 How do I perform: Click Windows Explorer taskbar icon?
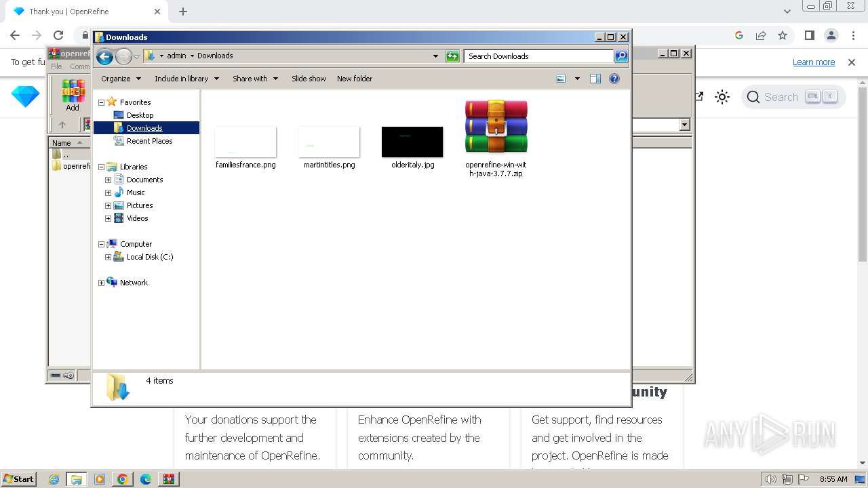(77, 479)
